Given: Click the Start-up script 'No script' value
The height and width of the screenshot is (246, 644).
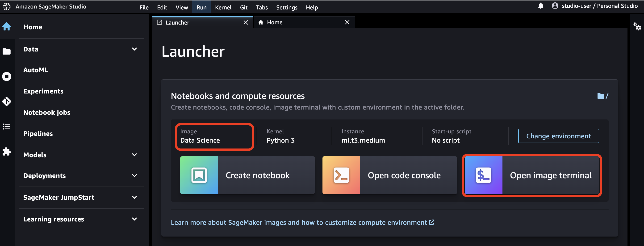Looking at the screenshot, I should (446, 140).
